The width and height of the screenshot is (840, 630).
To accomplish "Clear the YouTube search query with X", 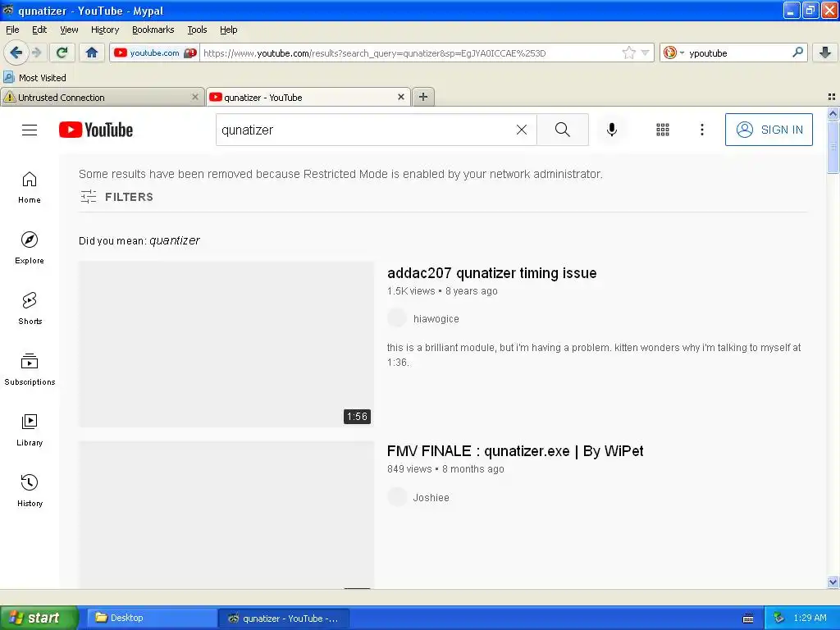I will click(x=521, y=130).
